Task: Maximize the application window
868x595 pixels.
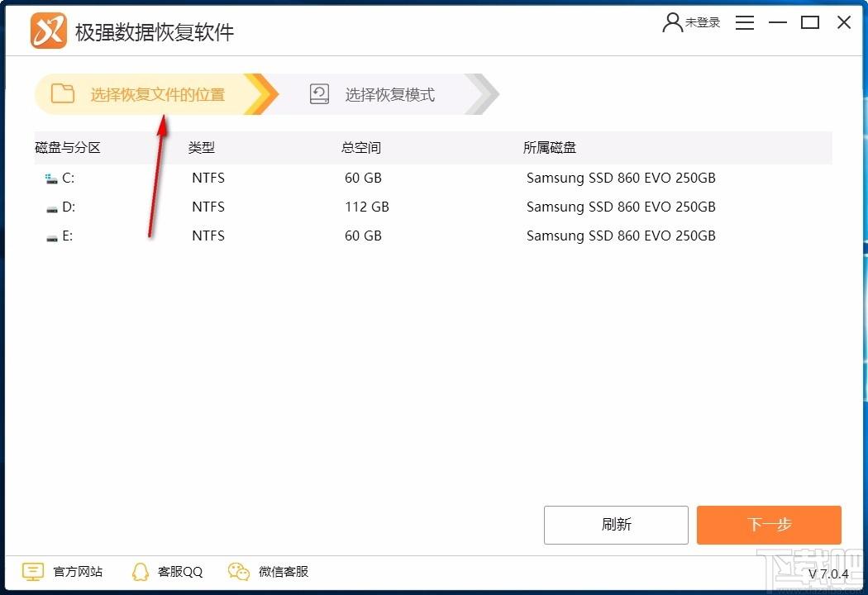Action: click(810, 23)
